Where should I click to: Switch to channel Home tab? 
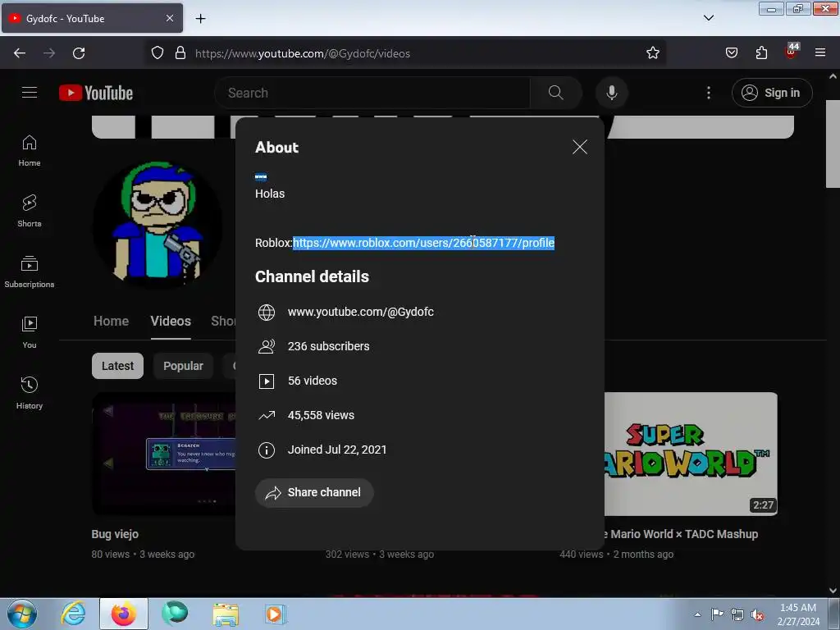111,321
